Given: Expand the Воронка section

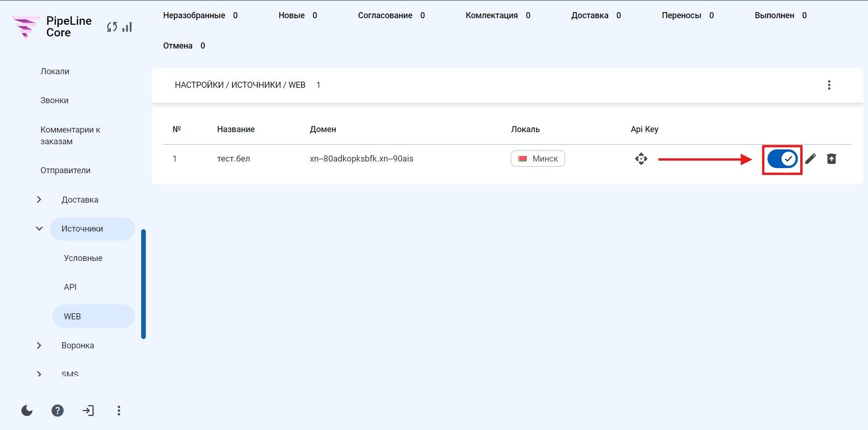Looking at the screenshot, I should [39, 345].
